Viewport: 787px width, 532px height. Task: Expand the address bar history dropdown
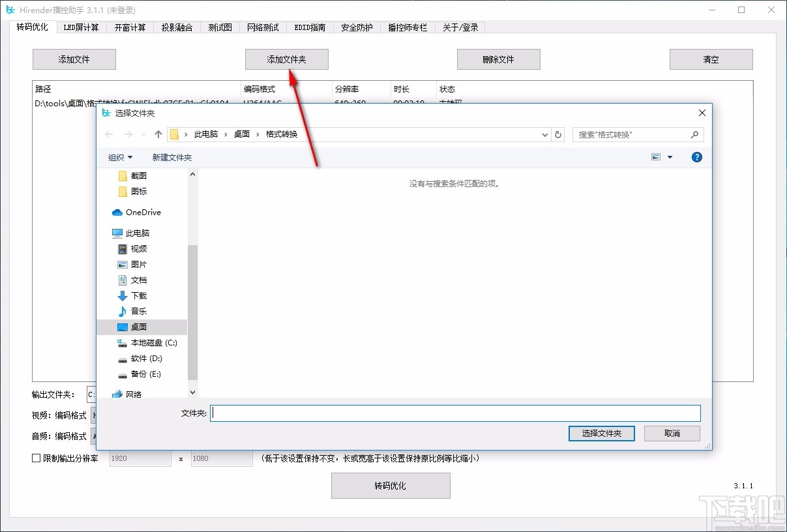pyautogui.click(x=544, y=134)
